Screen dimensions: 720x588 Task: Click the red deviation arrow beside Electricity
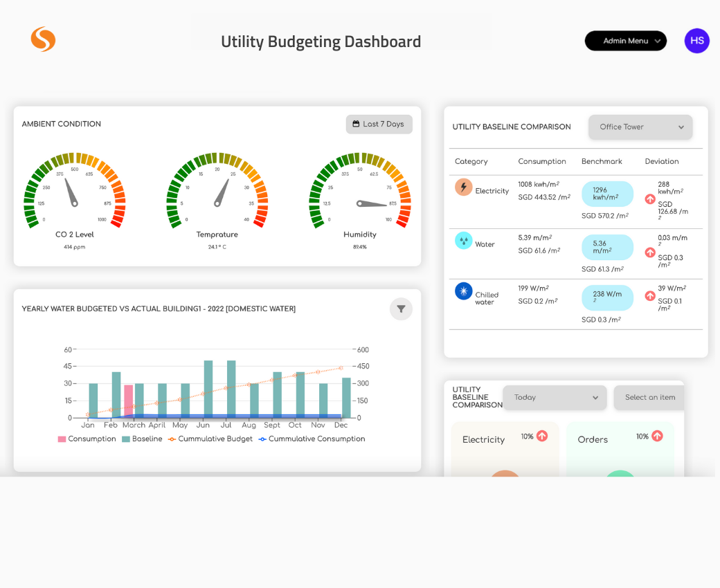649,201
